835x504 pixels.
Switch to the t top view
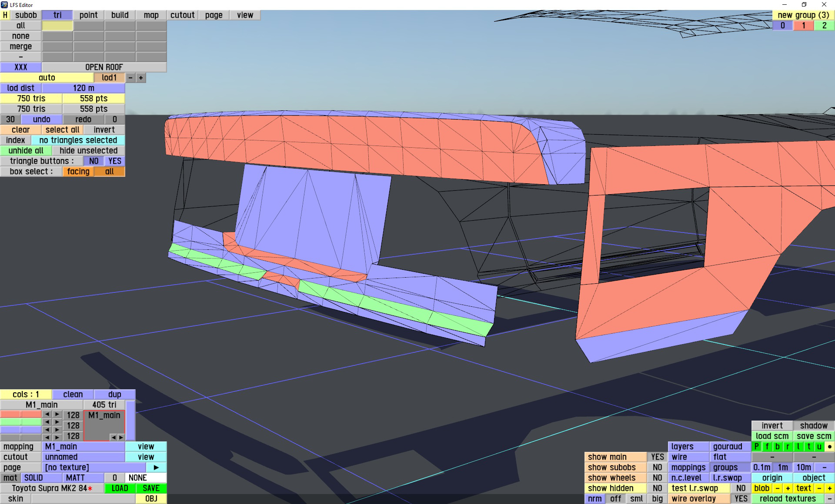[809, 446]
